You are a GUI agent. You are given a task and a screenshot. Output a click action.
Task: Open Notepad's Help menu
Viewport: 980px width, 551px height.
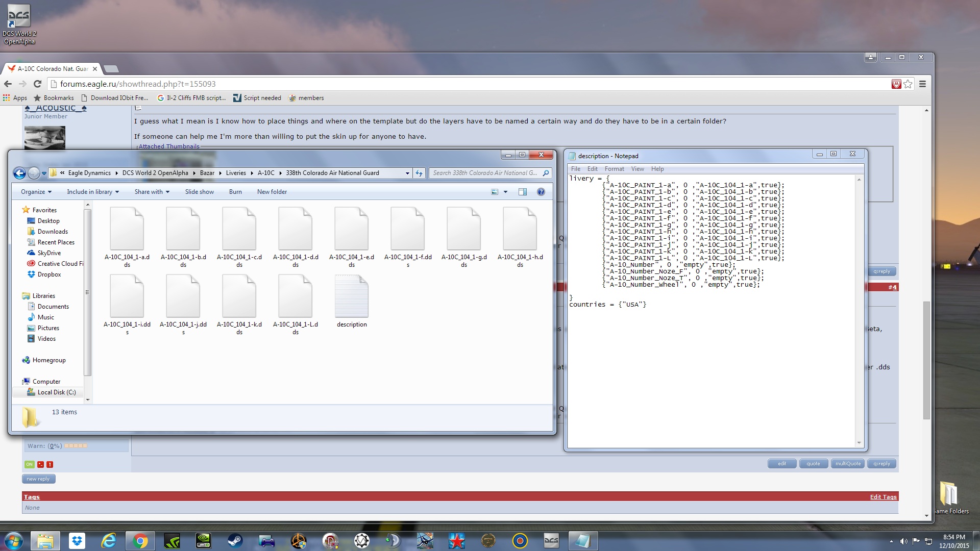pyautogui.click(x=657, y=169)
